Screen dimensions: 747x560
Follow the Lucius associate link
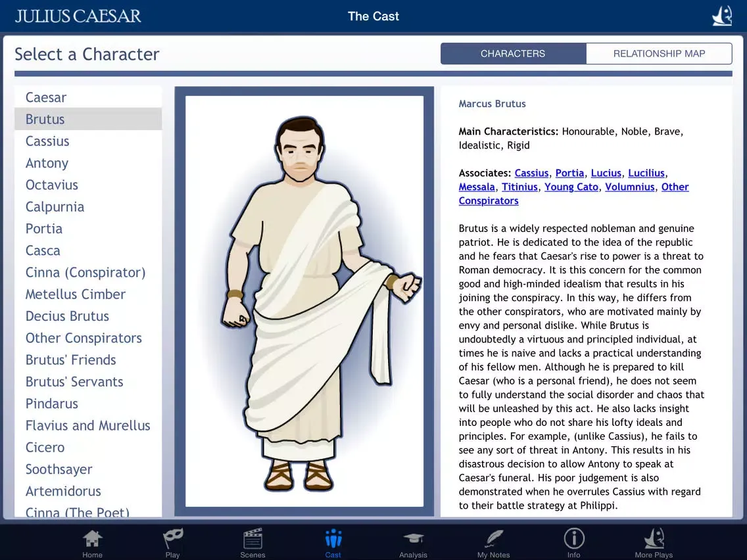click(606, 174)
